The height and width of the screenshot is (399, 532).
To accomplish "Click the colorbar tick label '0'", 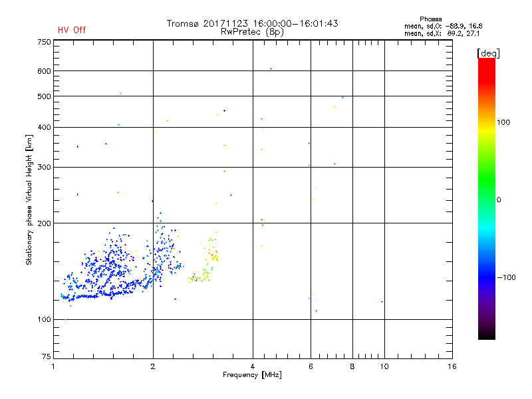I will pyautogui.click(x=499, y=200).
